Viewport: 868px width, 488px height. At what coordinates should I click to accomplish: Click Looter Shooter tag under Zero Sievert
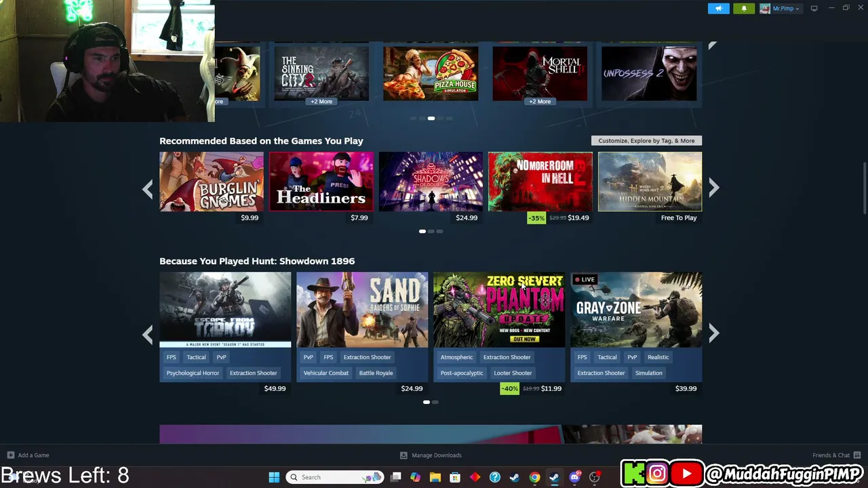coord(513,373)
